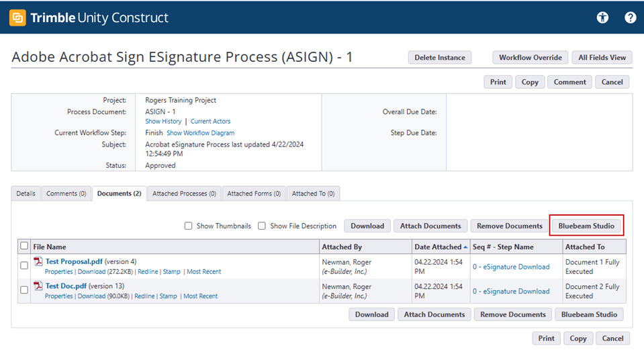644x356 pixels.
Task: Toggle the Show Thumbnails checkbox
Action: [188, 226]
